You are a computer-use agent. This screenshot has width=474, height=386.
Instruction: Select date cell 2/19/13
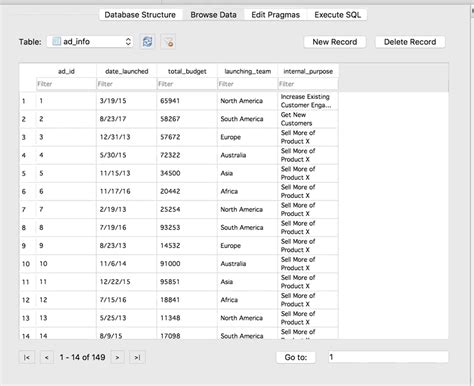coord(127,209)
